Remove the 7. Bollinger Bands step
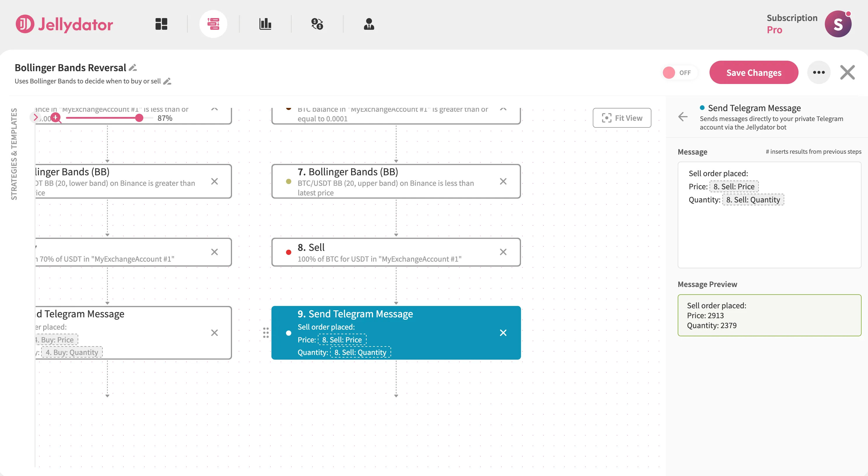 click(503, 181)
